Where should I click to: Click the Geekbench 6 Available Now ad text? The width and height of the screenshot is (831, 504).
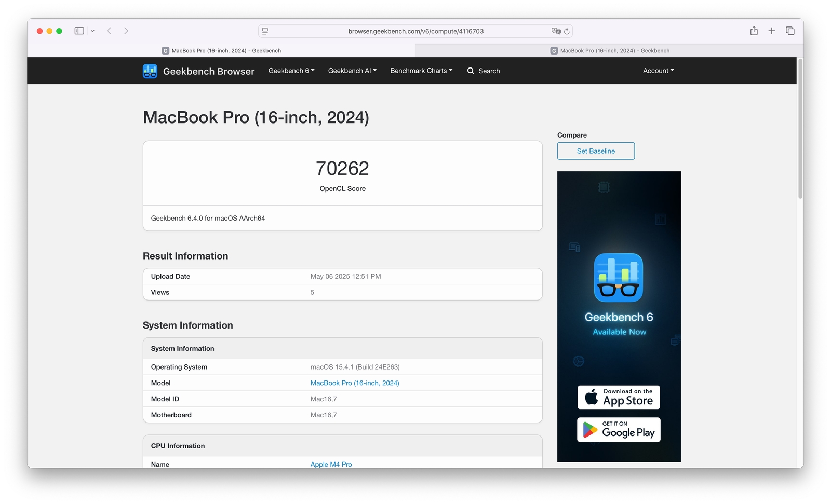[619, 323]
